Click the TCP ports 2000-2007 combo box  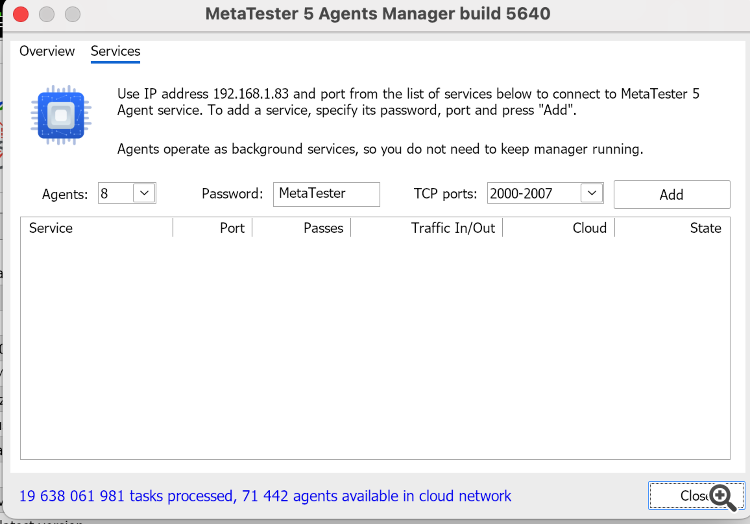coord(534,194)
